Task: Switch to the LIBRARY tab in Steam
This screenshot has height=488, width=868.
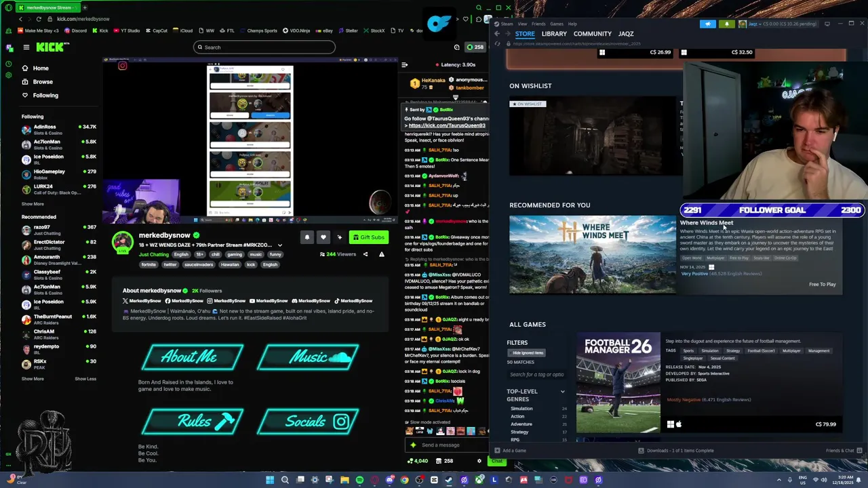Action: 554,34
